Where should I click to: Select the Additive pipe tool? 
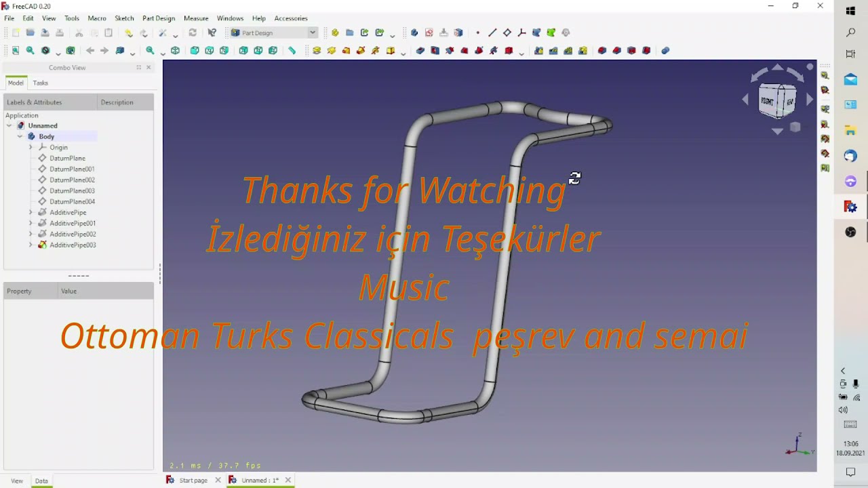pyautogui.click(x=361, y=50)
